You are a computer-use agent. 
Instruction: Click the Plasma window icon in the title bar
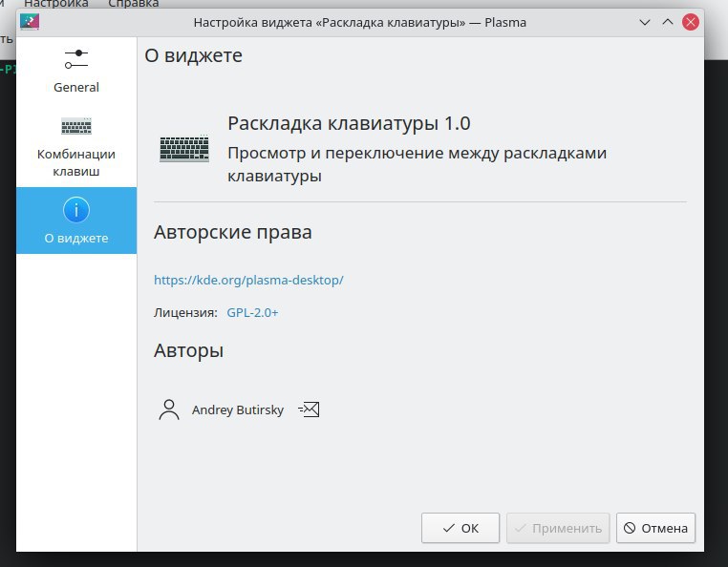30,22
